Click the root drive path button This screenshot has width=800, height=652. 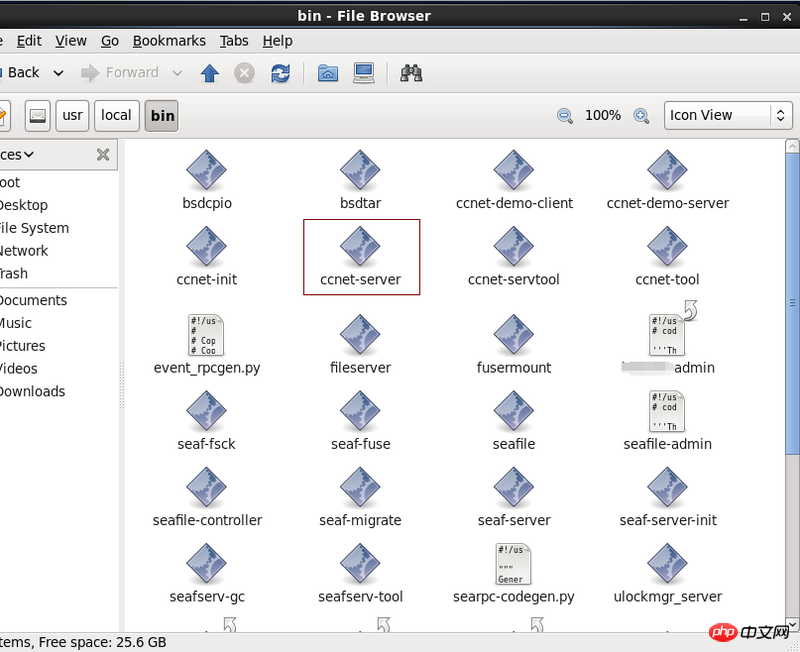coord(38,116)
